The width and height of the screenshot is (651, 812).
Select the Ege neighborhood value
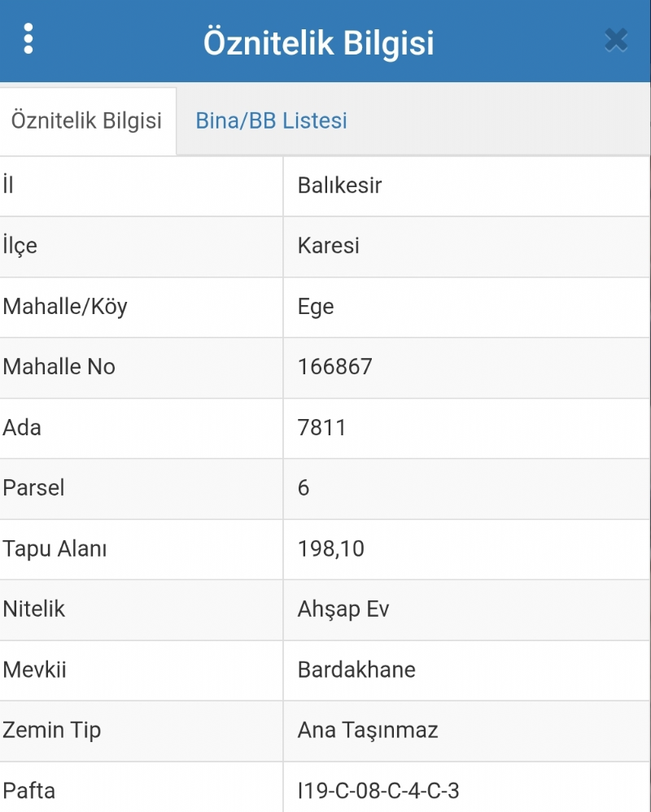coord(316,307)
